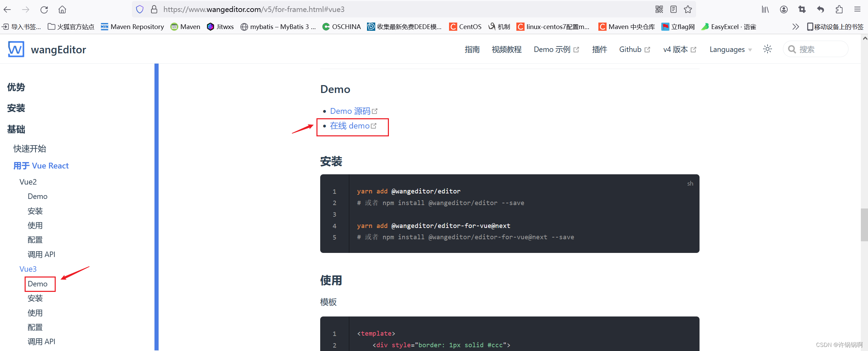Select Demo under Vue2
This screenshot has height=351, width=868.
pos(38,196)
